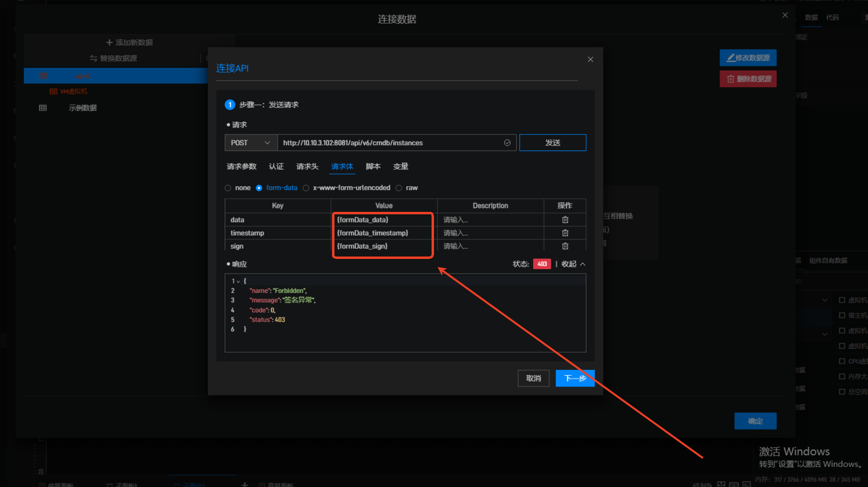Screen dimensions: 868x487
Task: Click the 下一步 button
Action: coord(575,378)
